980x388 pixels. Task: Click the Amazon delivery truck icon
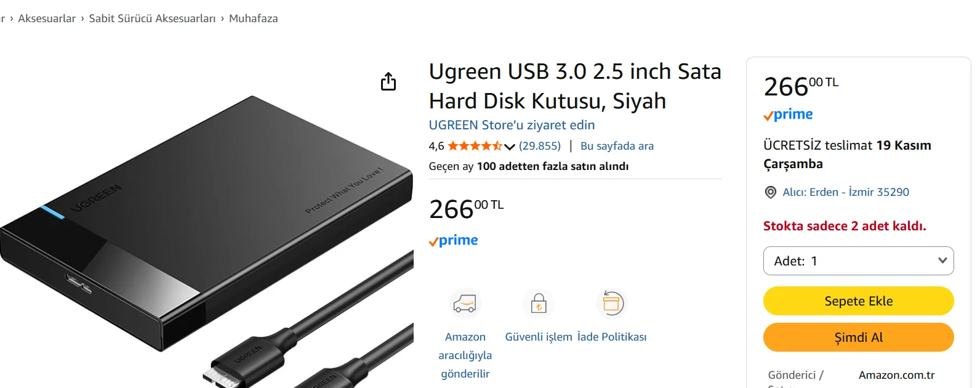tap(465, 304)
